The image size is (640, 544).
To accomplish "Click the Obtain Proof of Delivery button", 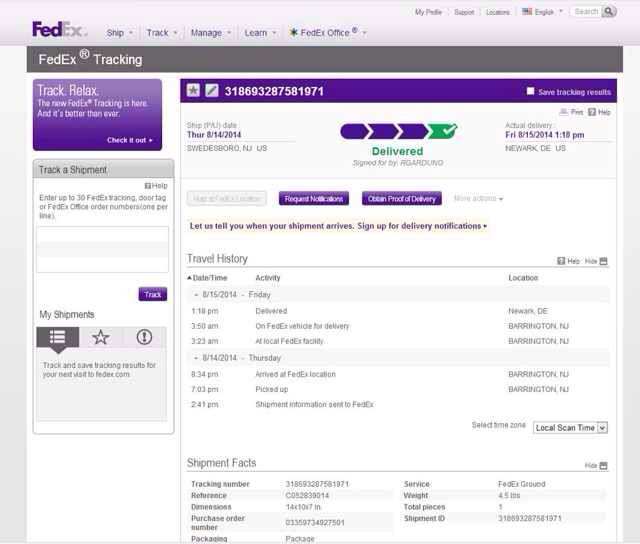I will 401,199.
